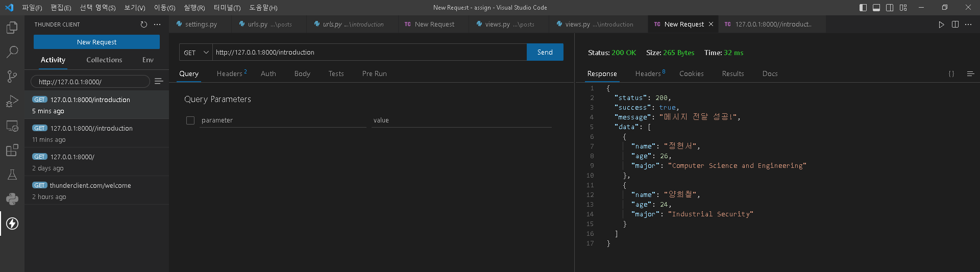Open thunderclient.com/welcome activity entry
The height and width of the screenshot is (272, 980).
(96, 190)
